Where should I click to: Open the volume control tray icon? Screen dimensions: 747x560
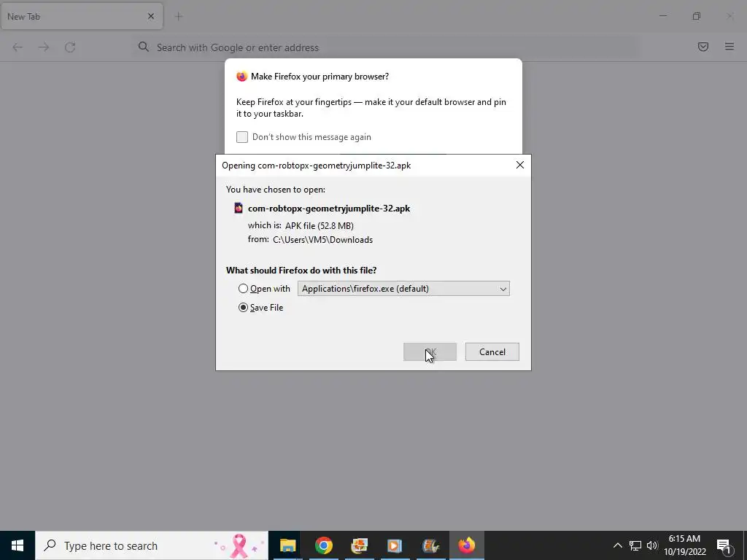[x=652, y=545]
